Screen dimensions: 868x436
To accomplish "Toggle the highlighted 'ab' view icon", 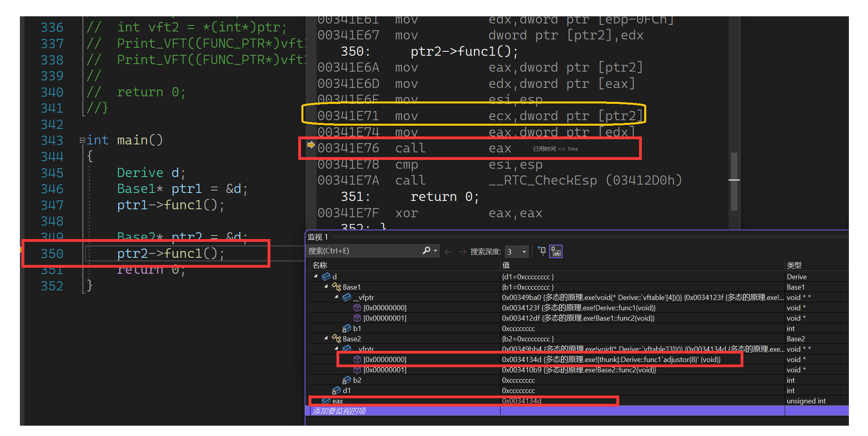I will (556, 251).
